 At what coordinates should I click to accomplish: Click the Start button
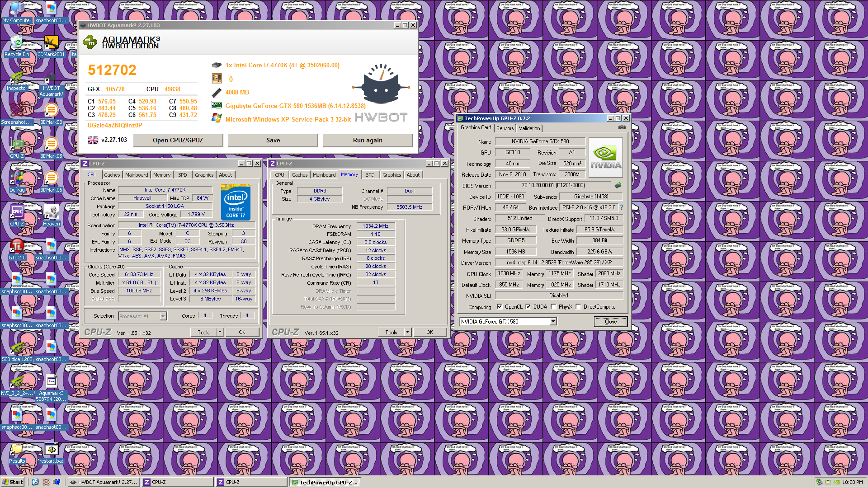point(13,482)
